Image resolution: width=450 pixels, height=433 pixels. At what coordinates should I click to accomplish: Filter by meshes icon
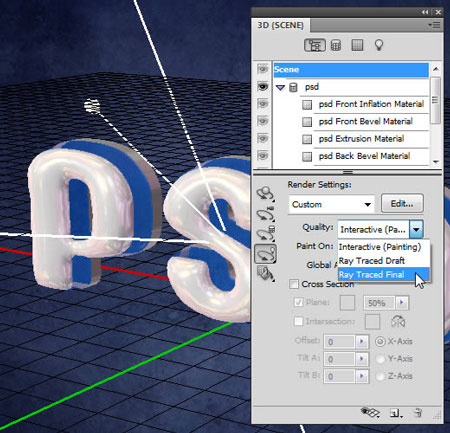tap(336, 45)
